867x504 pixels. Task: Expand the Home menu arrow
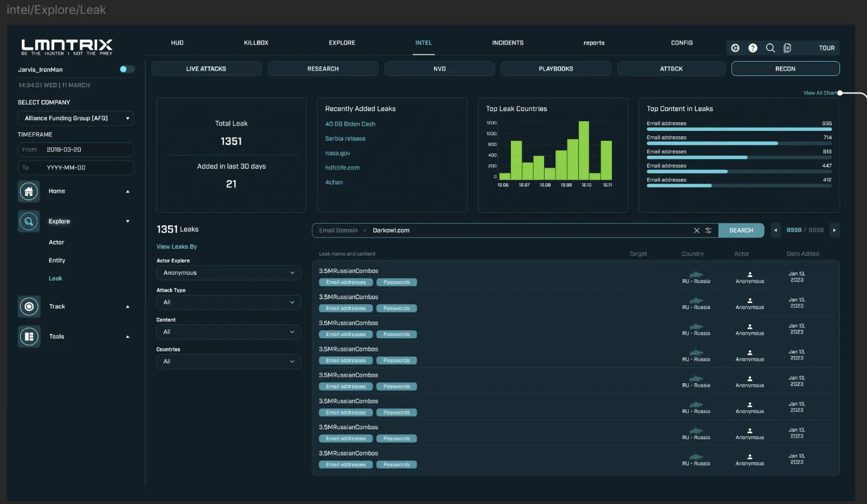[x=128, y=192]
